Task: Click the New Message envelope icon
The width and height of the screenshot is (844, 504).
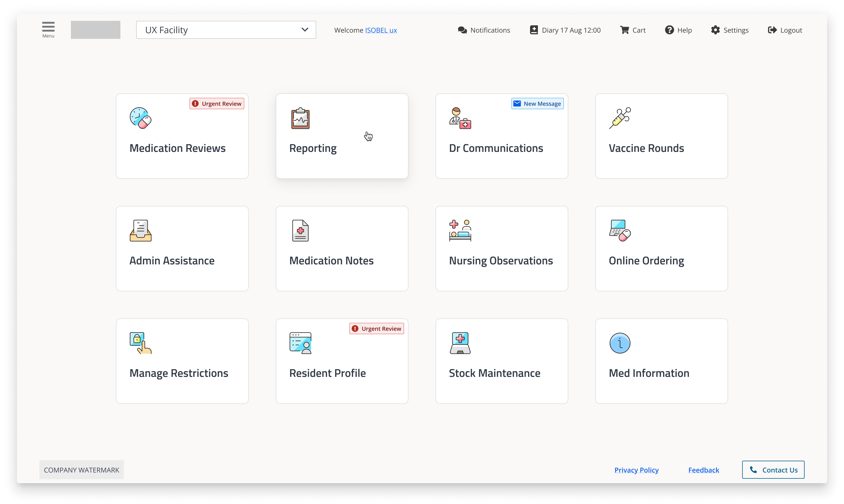Action: (x=517, y=103)
